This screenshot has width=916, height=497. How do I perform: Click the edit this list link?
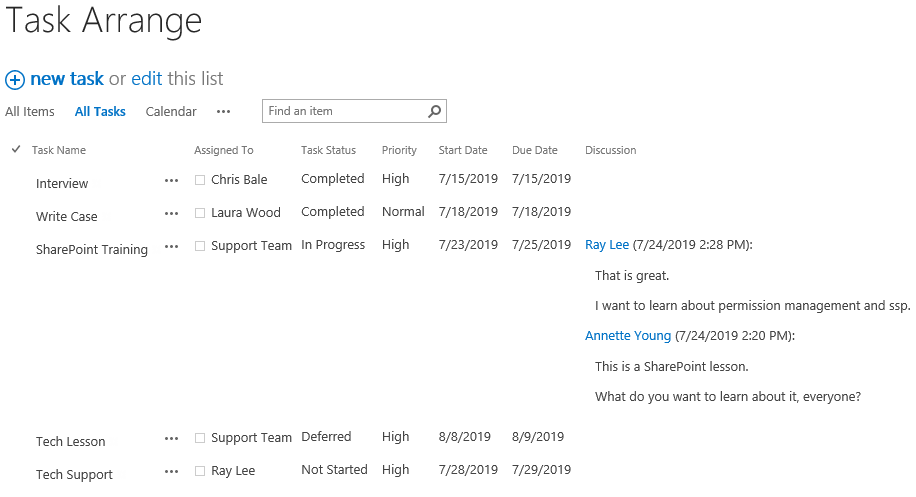146,79
